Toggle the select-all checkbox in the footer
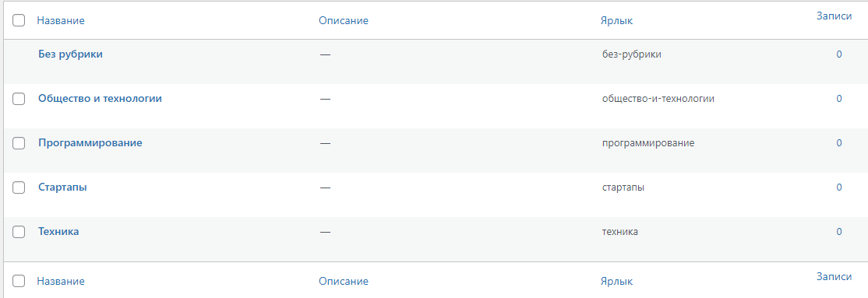This screenshot has width=868, height=298. tap(19, 281)
